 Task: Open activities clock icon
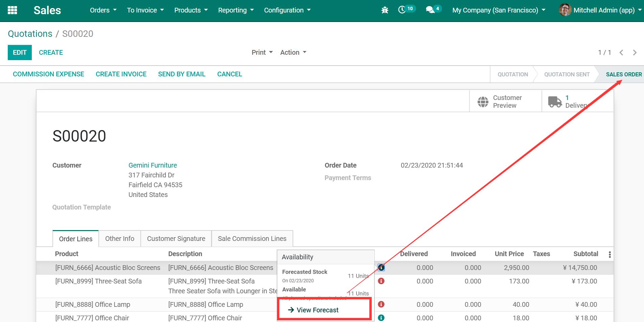402,10
